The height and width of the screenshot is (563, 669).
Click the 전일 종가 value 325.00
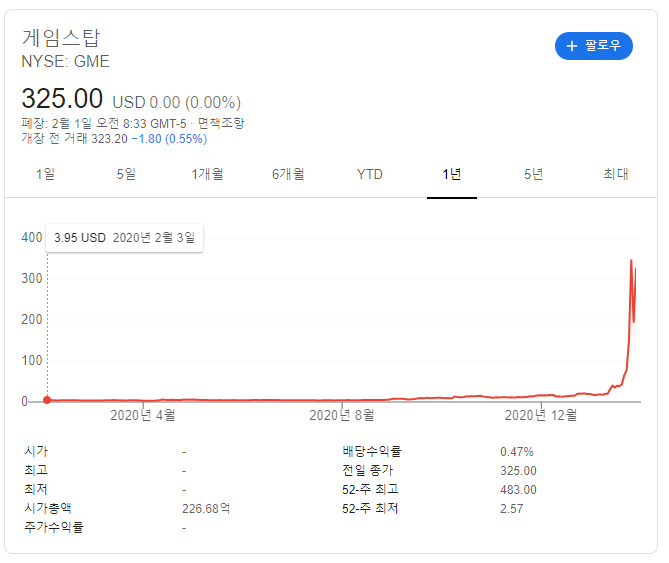pyautogui.click(x=518, y=471)
